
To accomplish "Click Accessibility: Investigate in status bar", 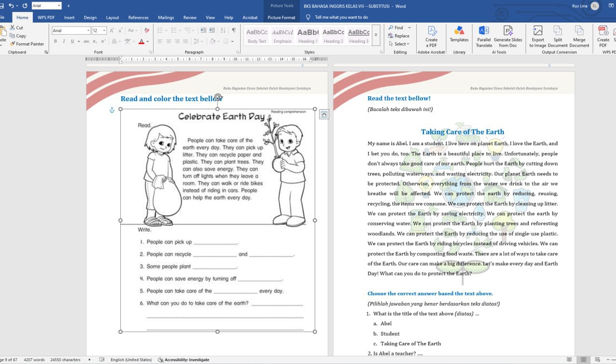I will click(x=184, y=360).
